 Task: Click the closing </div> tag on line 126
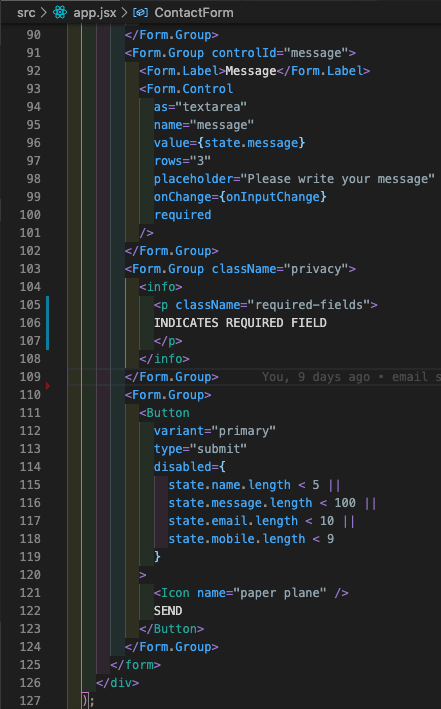click(118, 683)
